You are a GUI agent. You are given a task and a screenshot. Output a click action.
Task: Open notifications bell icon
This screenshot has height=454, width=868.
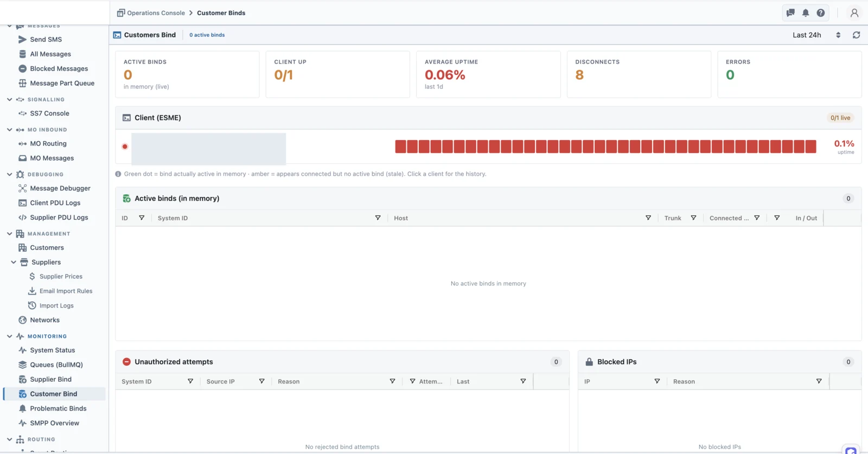806,13
